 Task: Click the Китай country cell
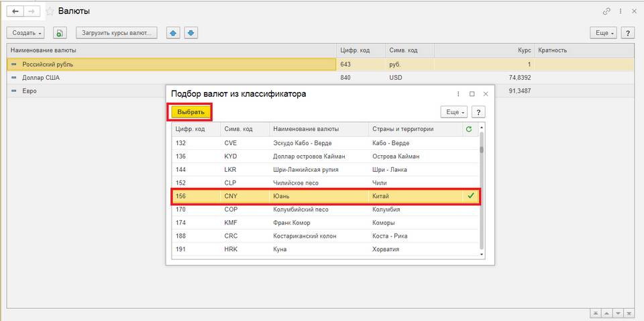(380, 197)
